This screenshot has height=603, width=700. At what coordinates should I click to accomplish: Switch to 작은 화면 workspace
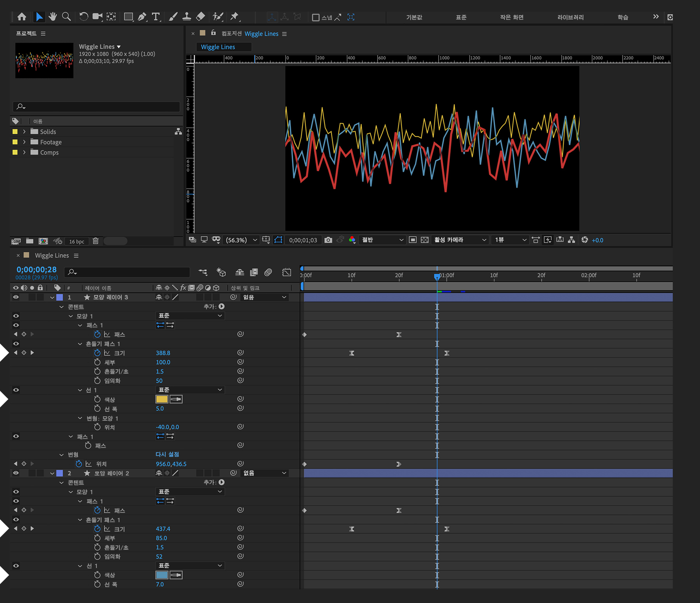point(511,17)
